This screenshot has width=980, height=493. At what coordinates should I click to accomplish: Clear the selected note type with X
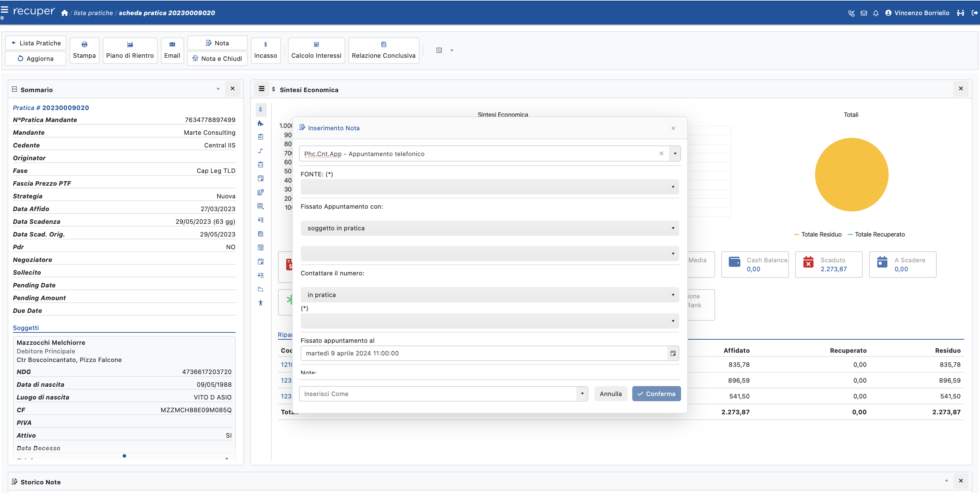tap(661, 153)
